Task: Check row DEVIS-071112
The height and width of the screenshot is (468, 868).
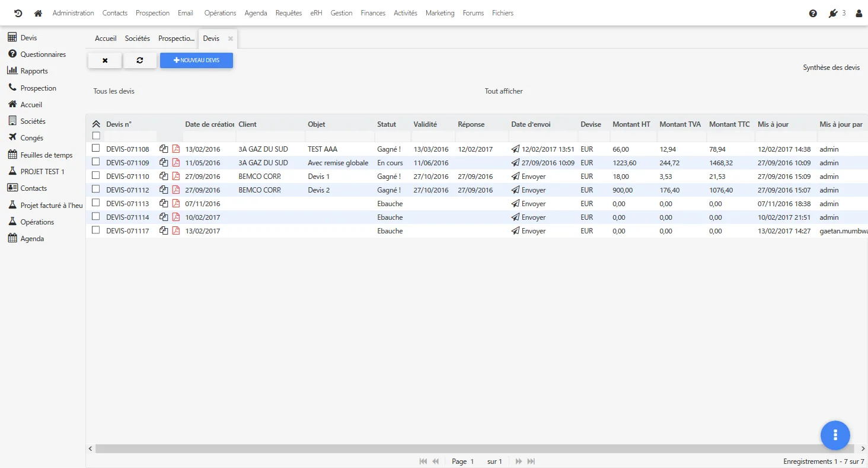Action: (x=96, y=189)
